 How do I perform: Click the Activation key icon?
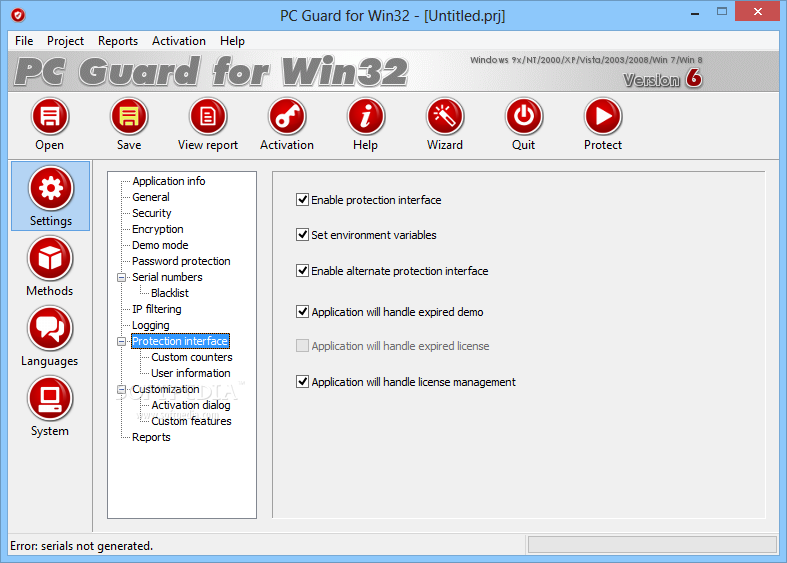[287, 117]
